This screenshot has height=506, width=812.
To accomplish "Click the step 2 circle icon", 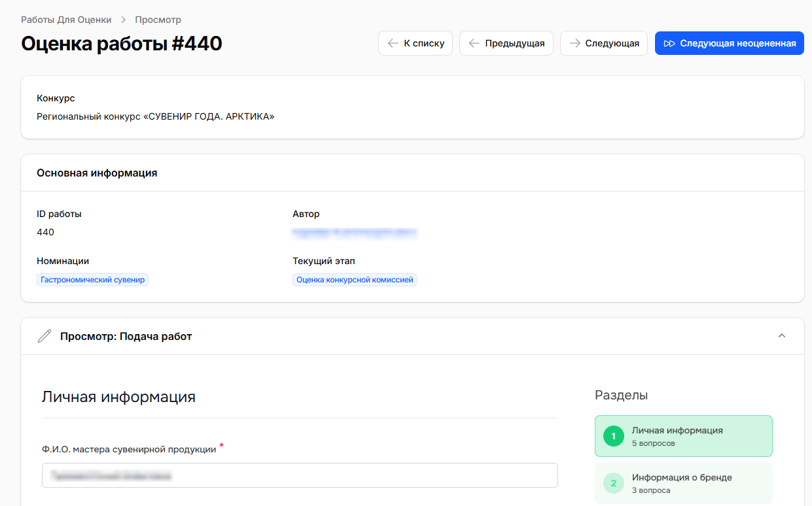I will pos(614,483).
